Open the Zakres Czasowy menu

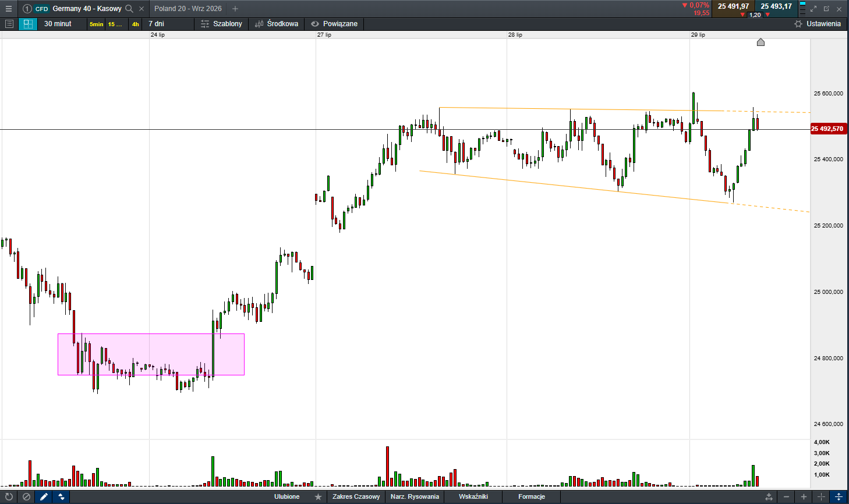[356, 496]
